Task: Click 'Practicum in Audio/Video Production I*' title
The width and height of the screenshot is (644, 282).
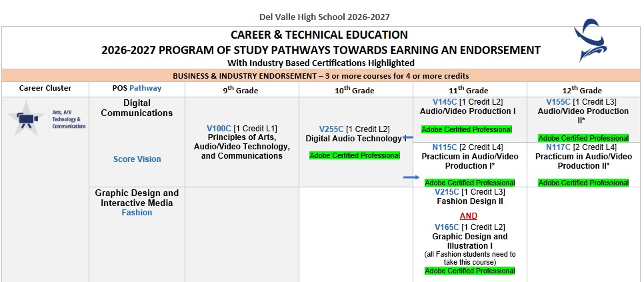Action: (470, 161)
